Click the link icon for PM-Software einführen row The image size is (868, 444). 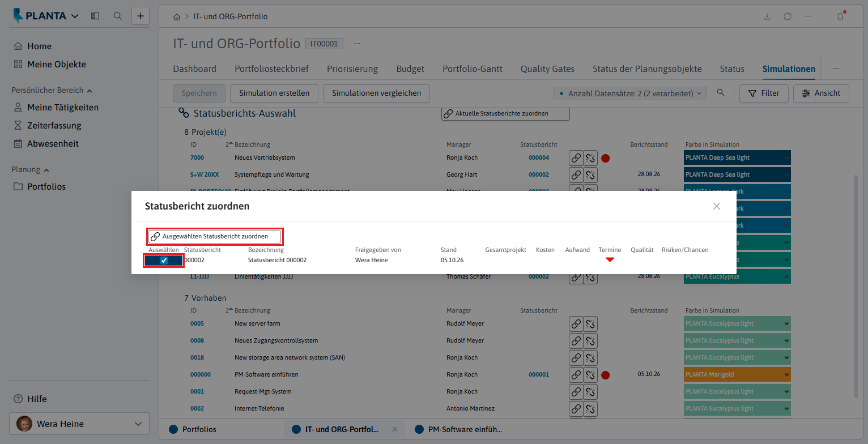(576, 375)
